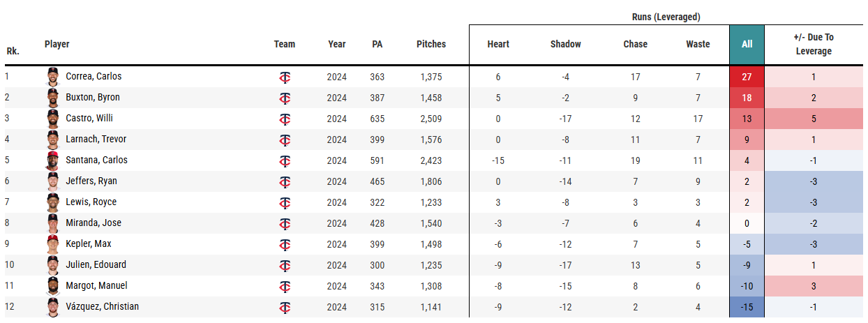Open the Larnach, Trevor player link

(96, 140)
